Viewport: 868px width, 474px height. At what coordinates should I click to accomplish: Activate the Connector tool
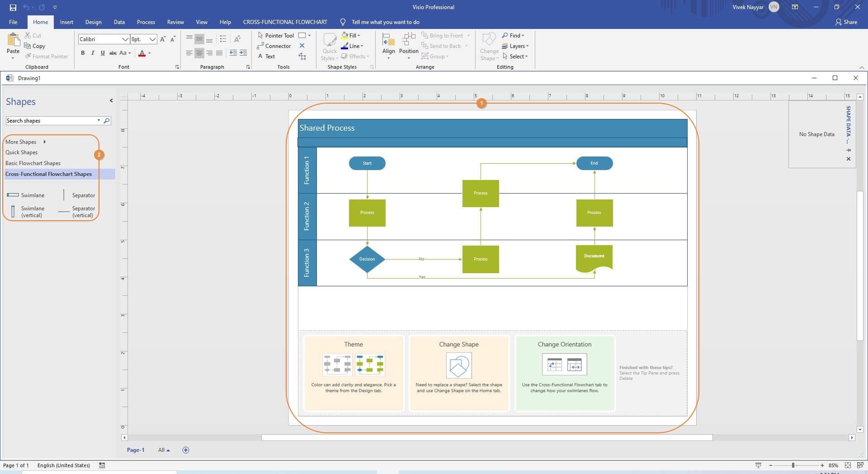274,46
